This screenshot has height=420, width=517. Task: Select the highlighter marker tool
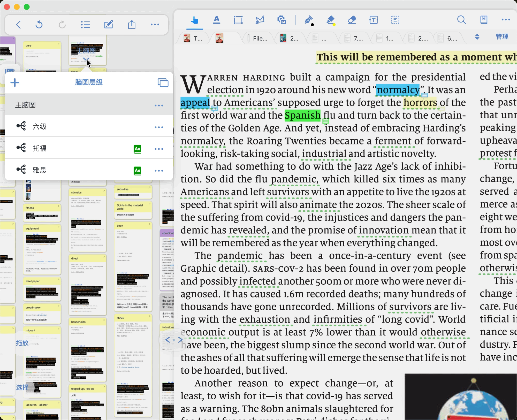[x=331, y=20]
